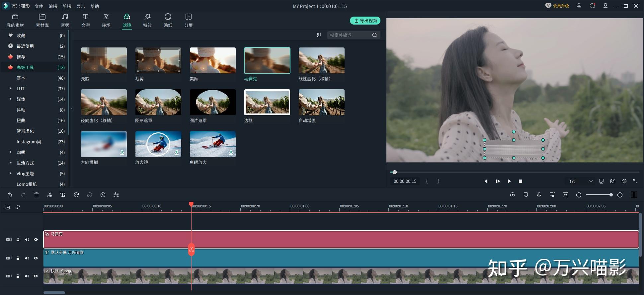Stop the preview playback

pos(521,181)
